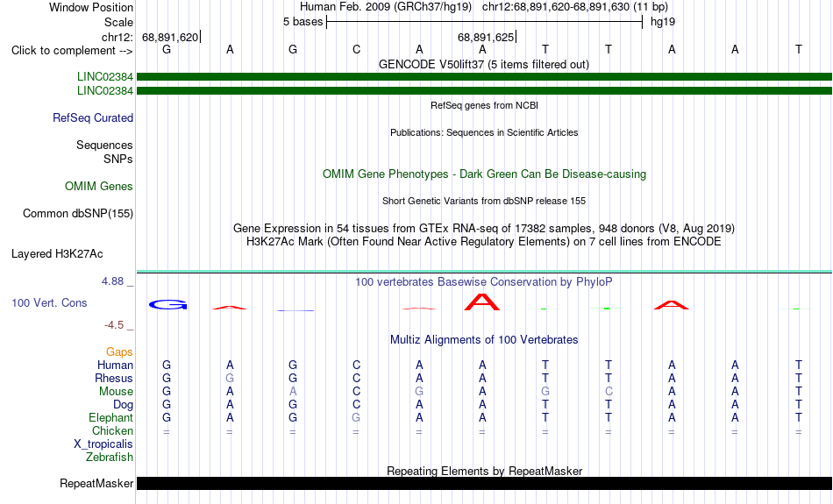The height and width of the screenshot is (504, 833).
Task: Click 'RefSeq genes from NCBI' title
Action: coord(485,106)
